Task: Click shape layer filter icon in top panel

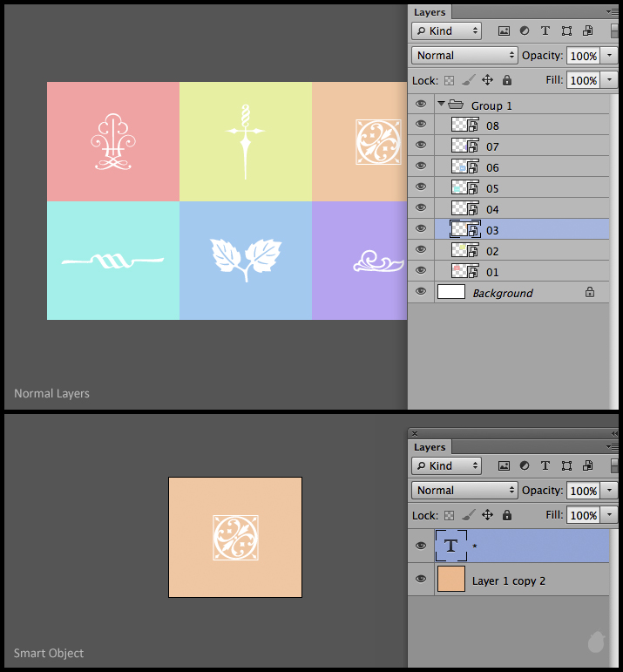Action: coord(566,31)
